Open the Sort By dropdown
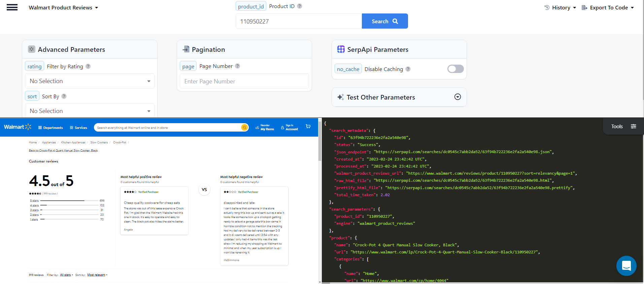Viewport: 644px width, 284px height. pos(90,111)
